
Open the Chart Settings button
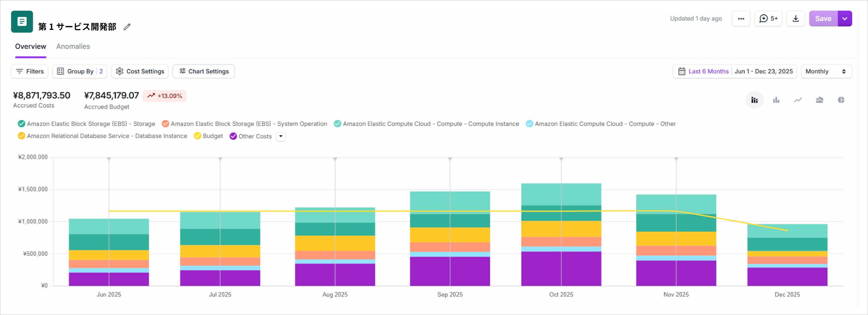tap(204, 72)
